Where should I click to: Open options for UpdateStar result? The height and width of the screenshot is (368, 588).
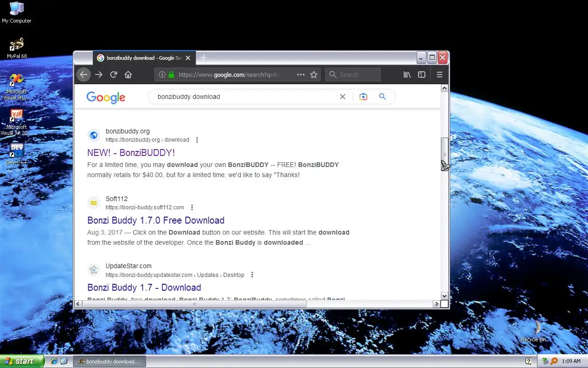pos(252,275)
